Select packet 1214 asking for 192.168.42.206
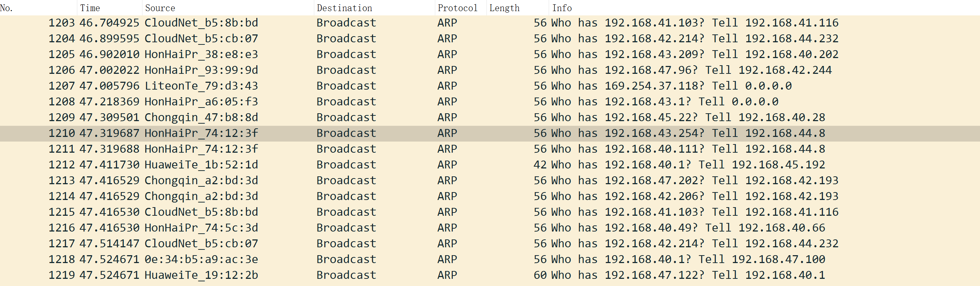 click(x=654, y=196)
